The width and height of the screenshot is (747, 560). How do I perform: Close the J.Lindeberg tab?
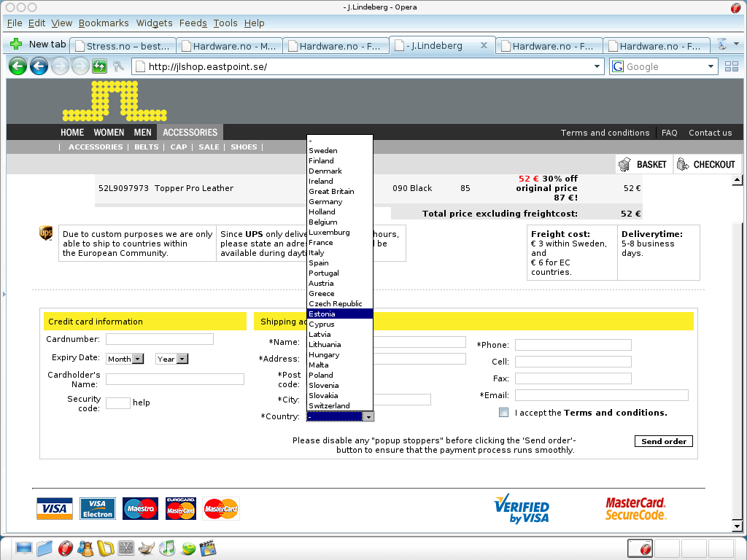484,45
